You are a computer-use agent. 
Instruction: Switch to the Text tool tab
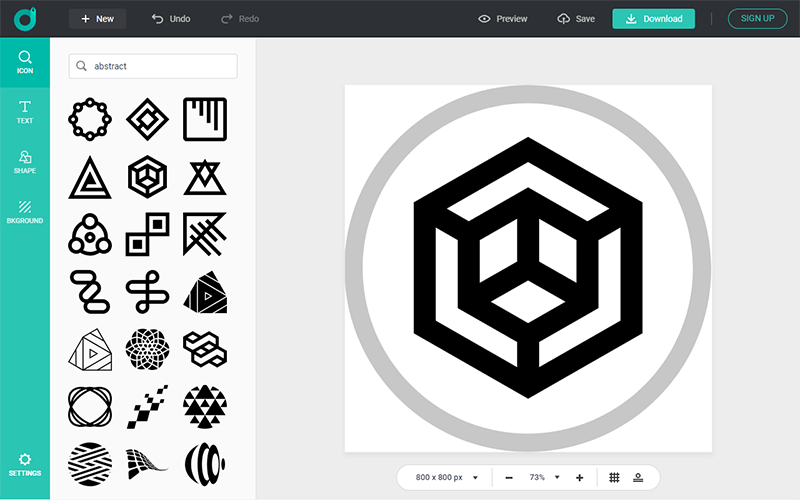click(x=25, y=111)
